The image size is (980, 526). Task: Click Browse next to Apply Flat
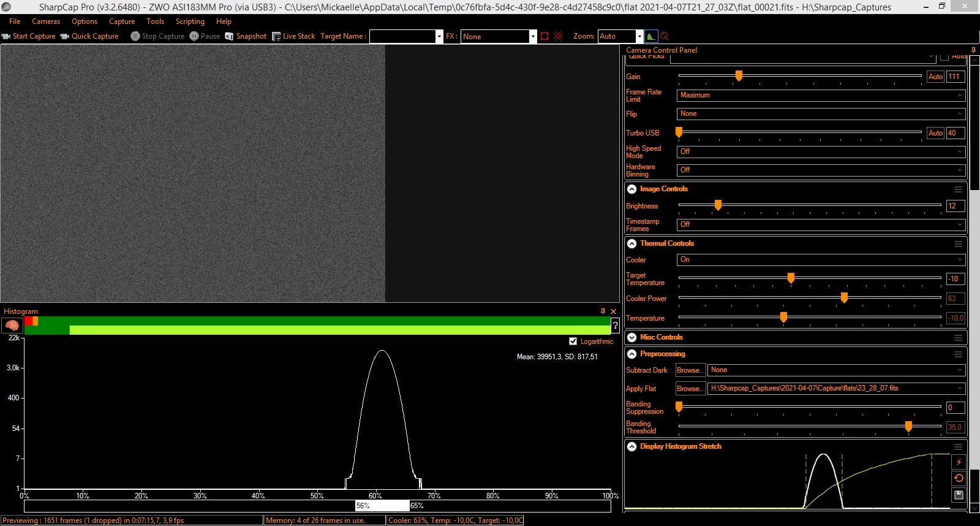tap(690, 389)
